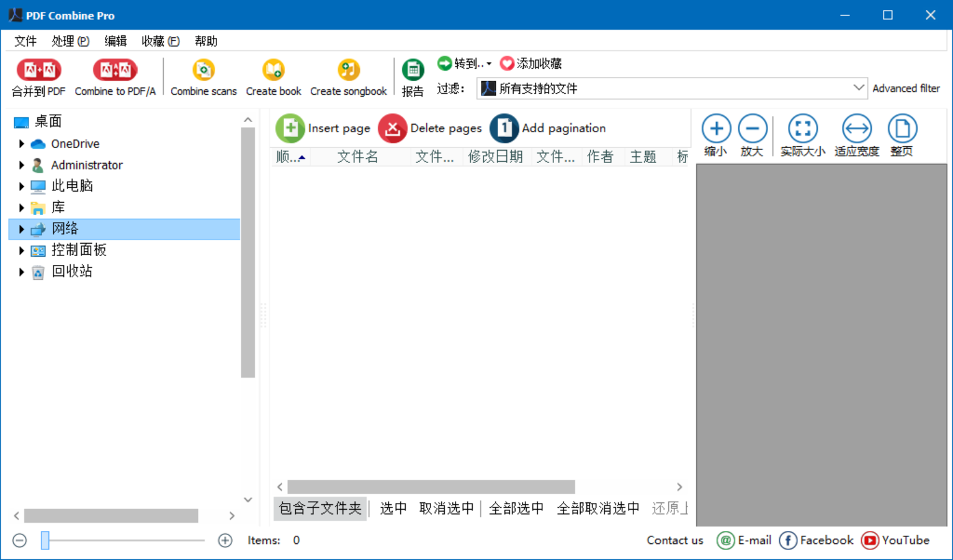Sort by the 文件名 column header

pyautogui.click(x=358, y=157)
